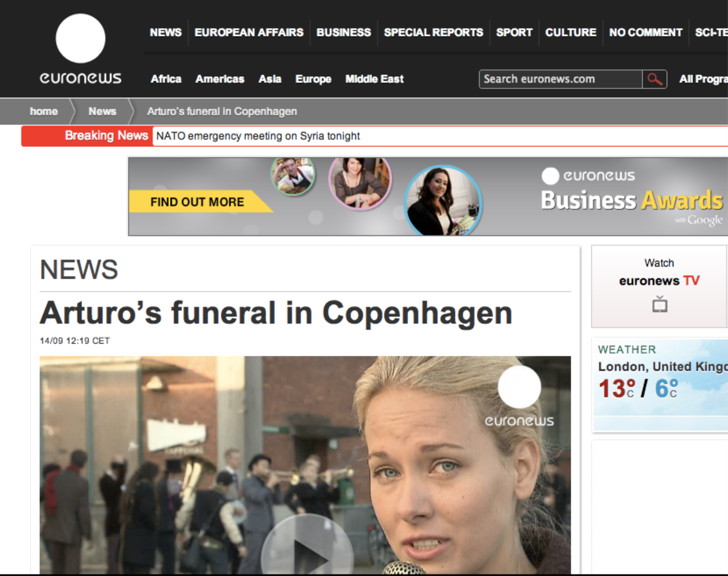Click the Breaking News label

(107, 136)
